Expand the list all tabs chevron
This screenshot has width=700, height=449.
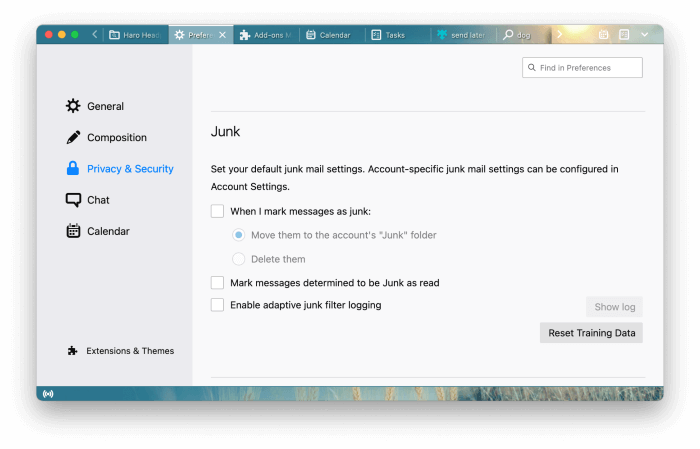click(645, 34)
